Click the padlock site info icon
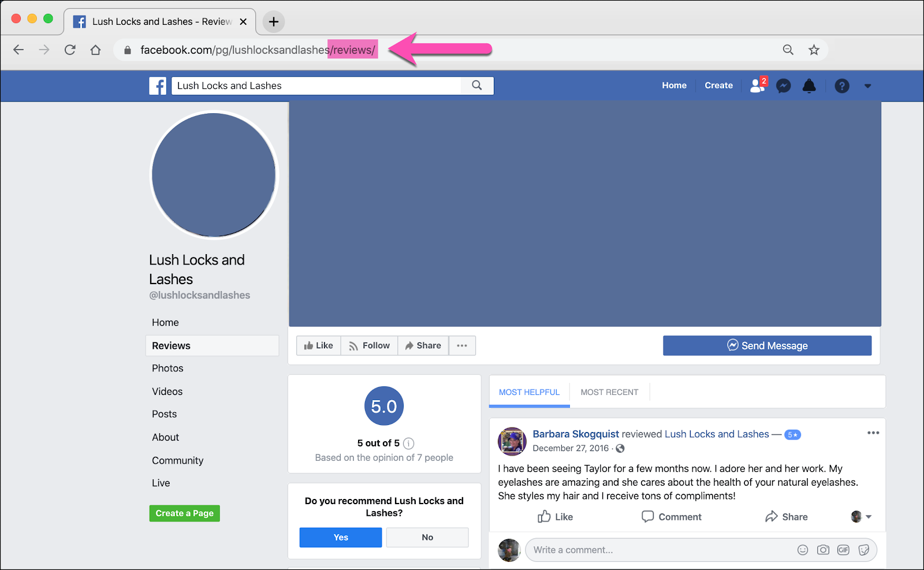This screenshot has width=924, height=570. click(x=128, y=50)
